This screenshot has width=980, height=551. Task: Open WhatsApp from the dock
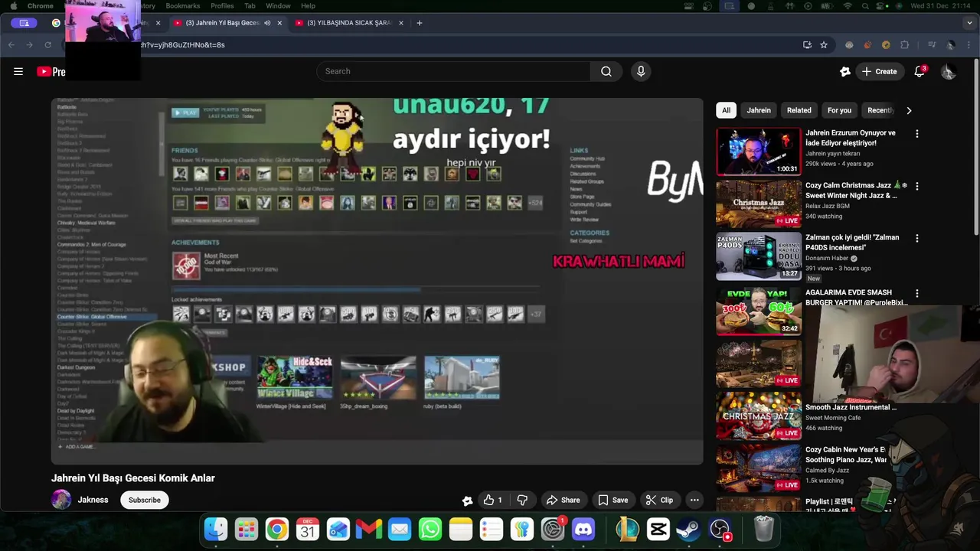(430, 529)
